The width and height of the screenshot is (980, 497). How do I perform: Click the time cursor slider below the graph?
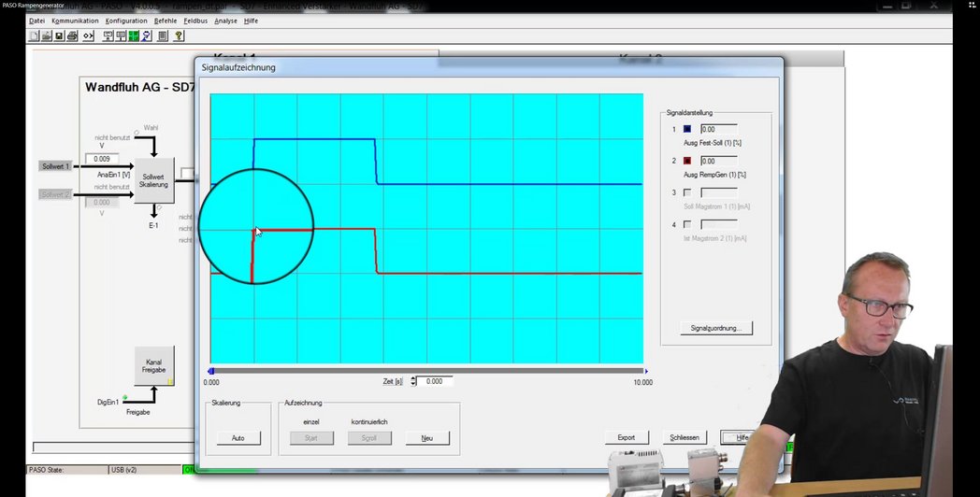[x=428, y=371]
